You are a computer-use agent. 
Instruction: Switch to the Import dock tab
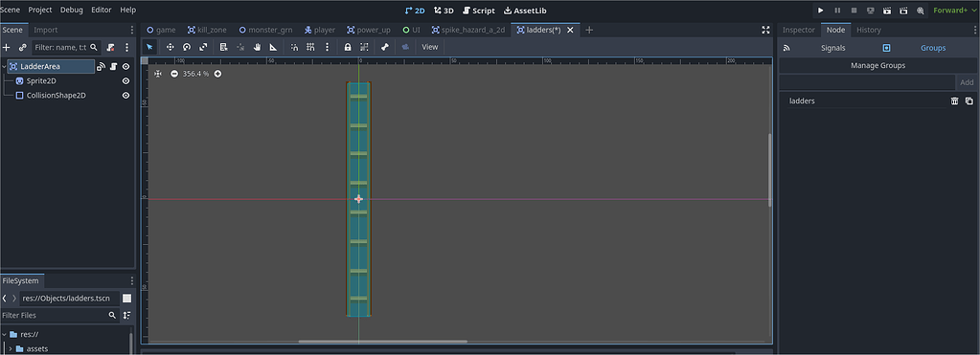46,30
